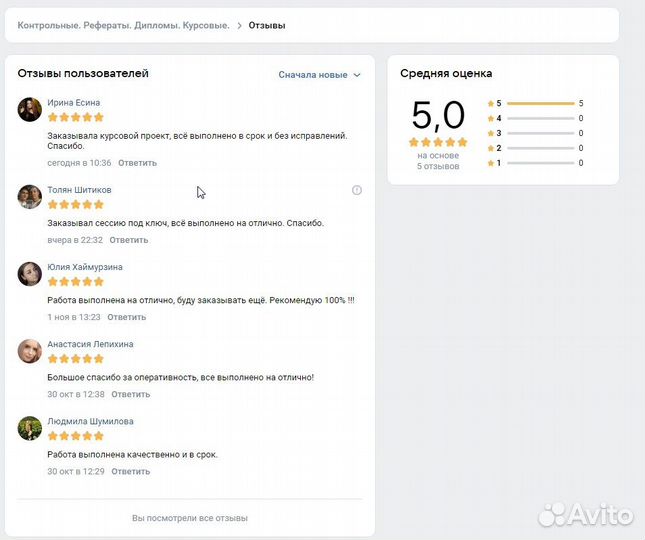
Task: Click the chevron next to 'Сначала новые'
Action: point(357,75)
